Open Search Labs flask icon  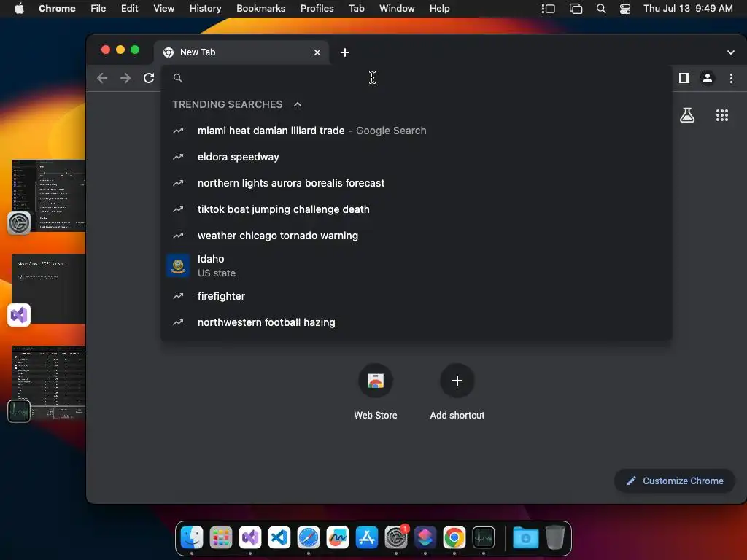tap(687, 115)
